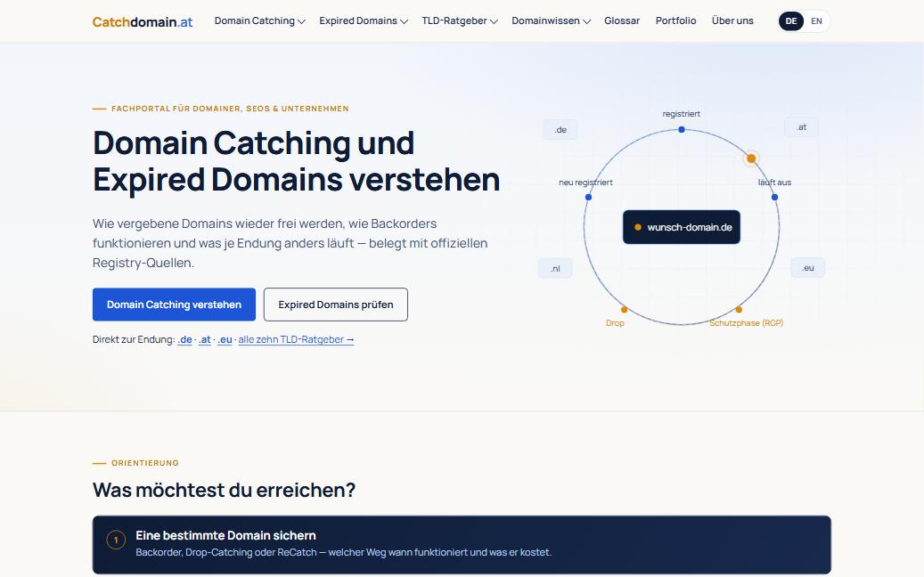Screen dimensions: 924x577
Task: Expand the Domain Catching menu
Action: coord(260,20)
